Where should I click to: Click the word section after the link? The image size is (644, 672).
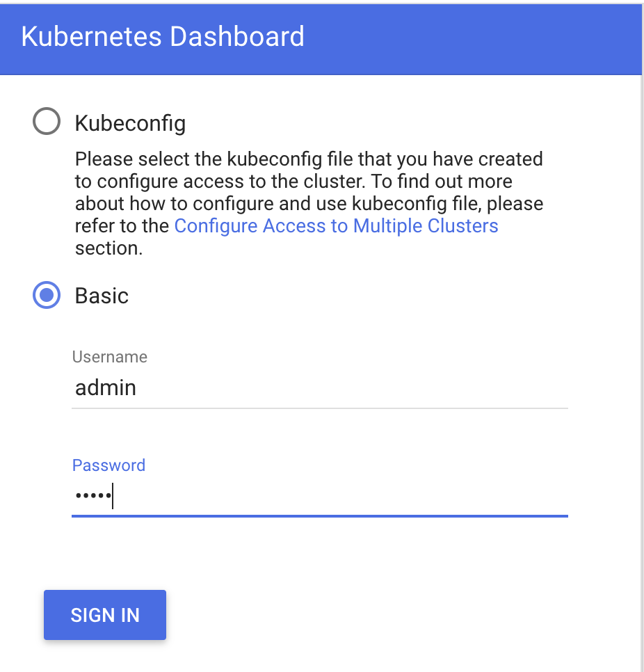pos(108,248)
